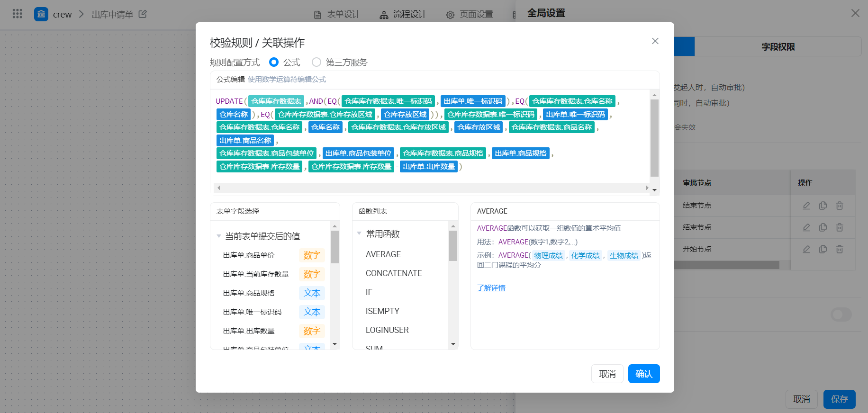Collapse the 当前表单提交后的值 tree group
Viewport: 868px width, 413px height.
coord(219,236)
